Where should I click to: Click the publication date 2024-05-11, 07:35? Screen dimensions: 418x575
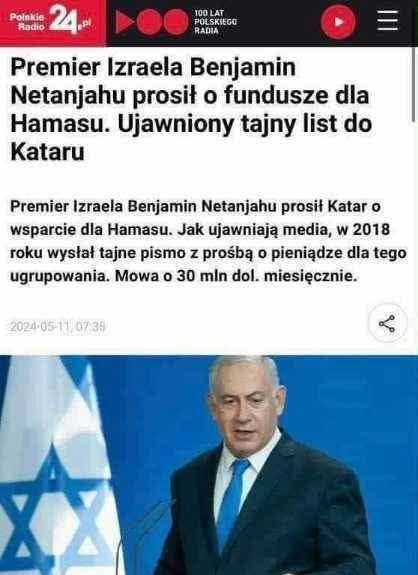tap(58, 326)
